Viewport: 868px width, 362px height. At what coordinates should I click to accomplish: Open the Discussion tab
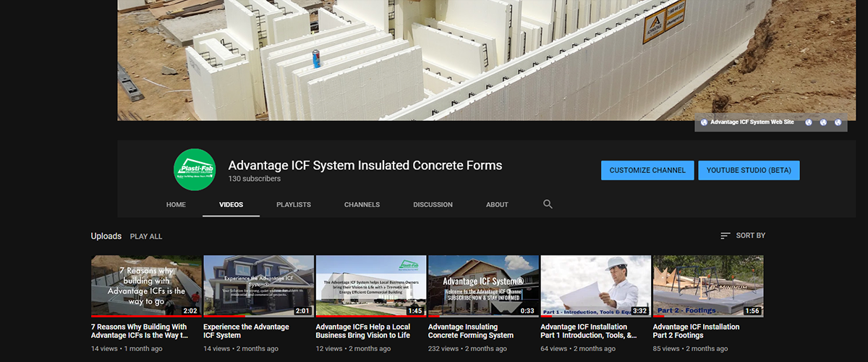(x=433, y=205)
